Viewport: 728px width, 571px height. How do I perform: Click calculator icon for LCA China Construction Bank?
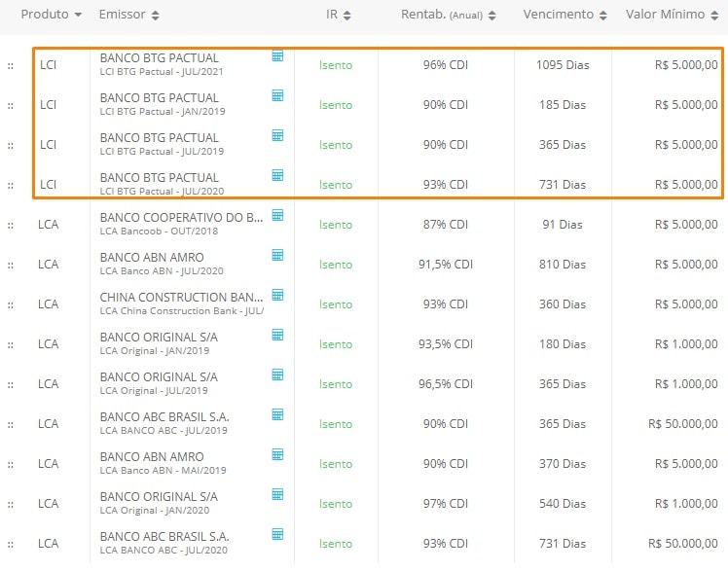tap(277, 296)
